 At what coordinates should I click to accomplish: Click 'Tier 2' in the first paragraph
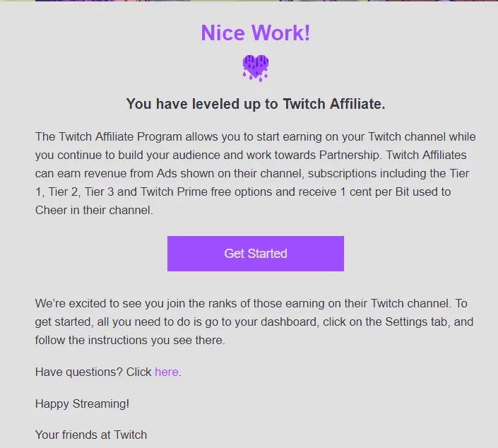(66, 192)
